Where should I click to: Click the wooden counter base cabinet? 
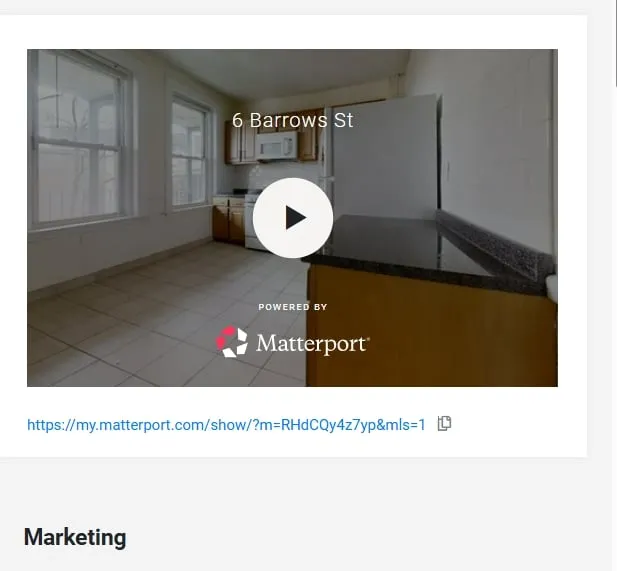pos(430,330)
